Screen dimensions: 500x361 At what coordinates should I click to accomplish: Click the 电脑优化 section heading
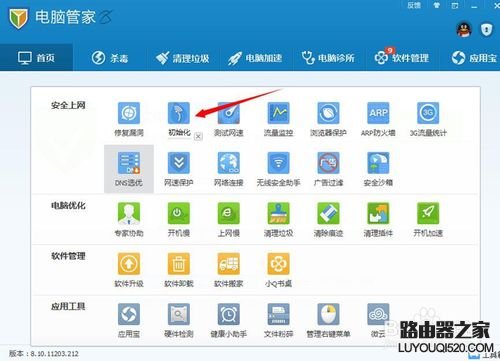68,206
